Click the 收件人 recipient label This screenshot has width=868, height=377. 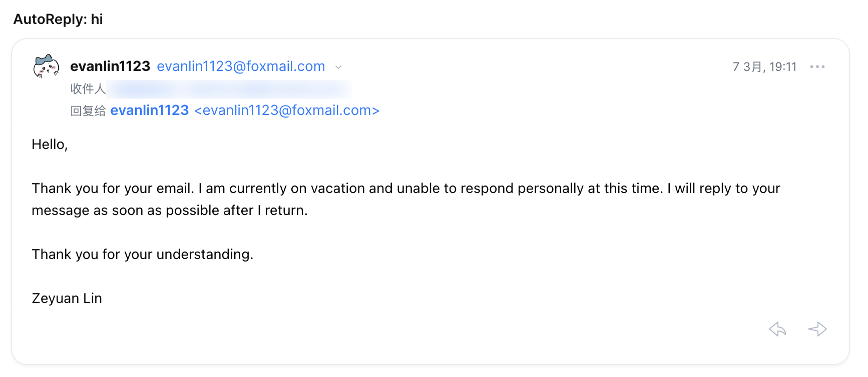click(88, 89)
